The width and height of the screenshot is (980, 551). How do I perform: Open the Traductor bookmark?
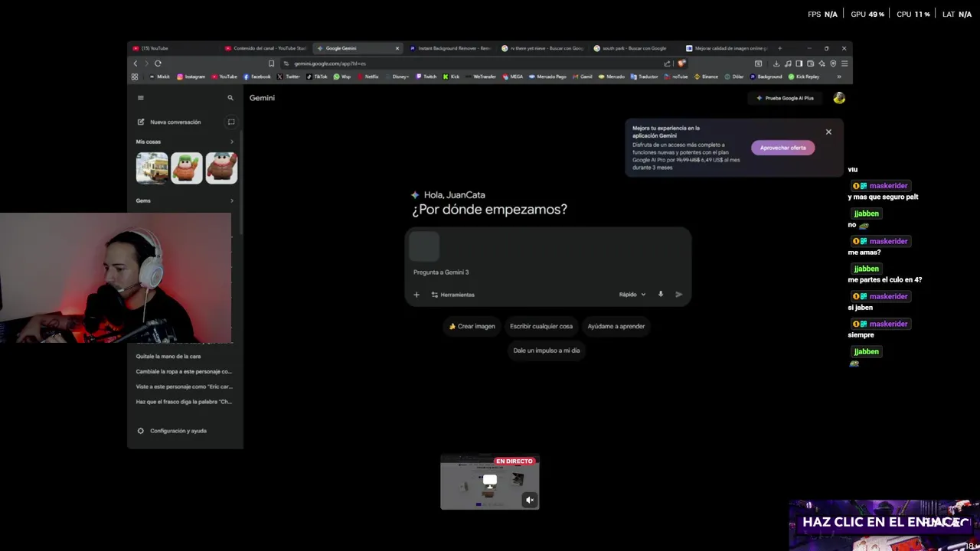click(645, 77)
